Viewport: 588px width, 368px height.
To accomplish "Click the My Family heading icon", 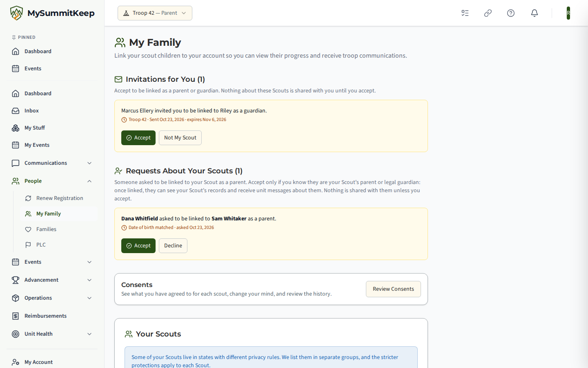I will [120, 43].
